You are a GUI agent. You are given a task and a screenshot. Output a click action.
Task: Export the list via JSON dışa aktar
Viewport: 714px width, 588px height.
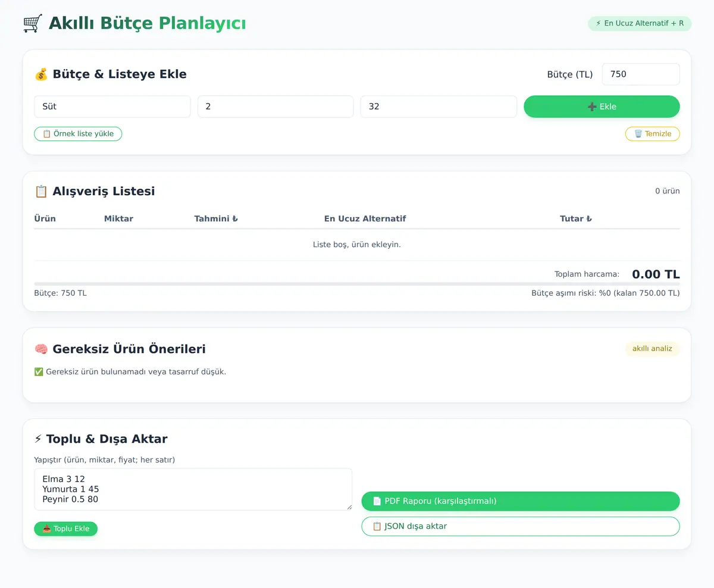[x=521, y=526]
